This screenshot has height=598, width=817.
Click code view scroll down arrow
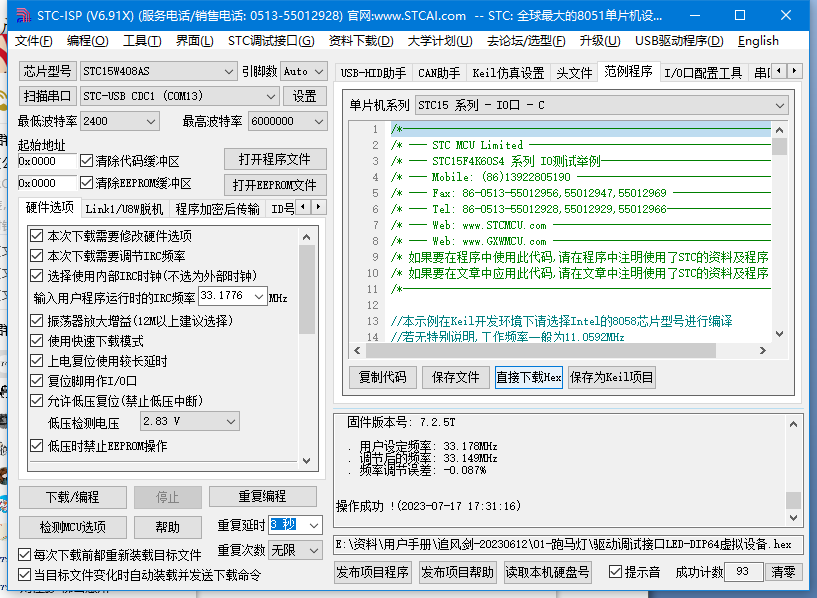coord(779,334)
